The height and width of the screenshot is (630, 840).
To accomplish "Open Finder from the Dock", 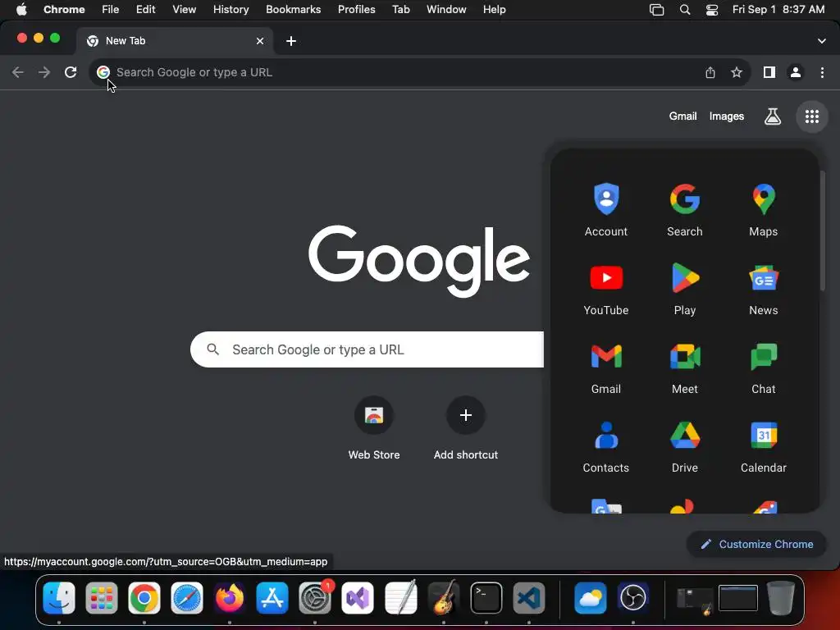I will point(59,598).
